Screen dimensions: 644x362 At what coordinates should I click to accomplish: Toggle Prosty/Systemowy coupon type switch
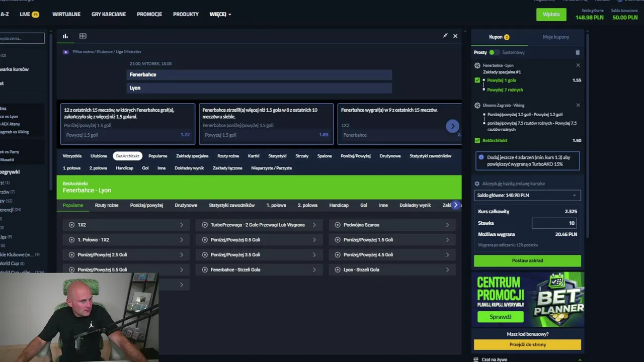494,52
